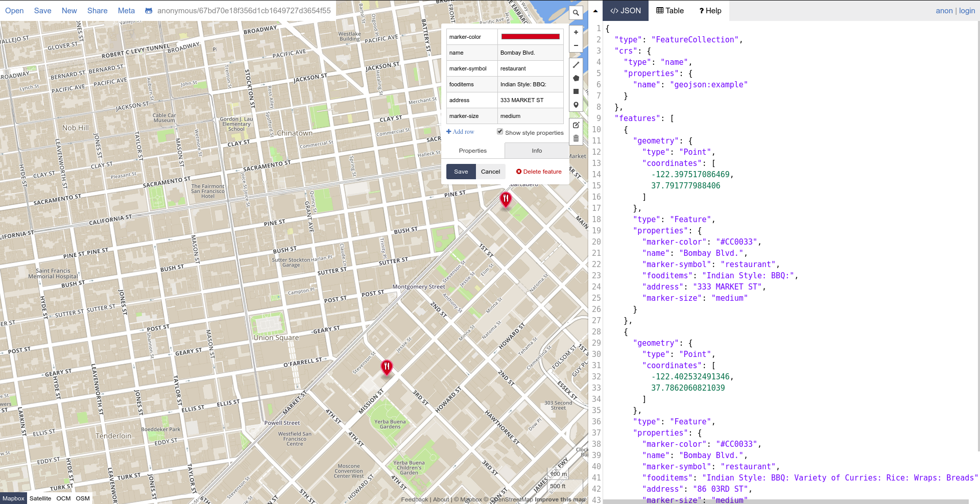Click the marker-color red swatch
Screen dimensions: 980x504
(x=529, y=36)
